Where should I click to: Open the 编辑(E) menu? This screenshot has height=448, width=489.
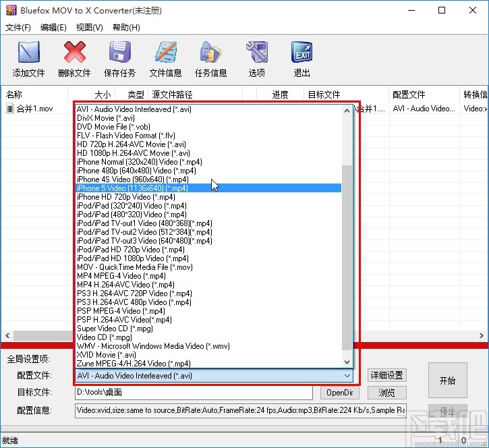pos(54,28)
